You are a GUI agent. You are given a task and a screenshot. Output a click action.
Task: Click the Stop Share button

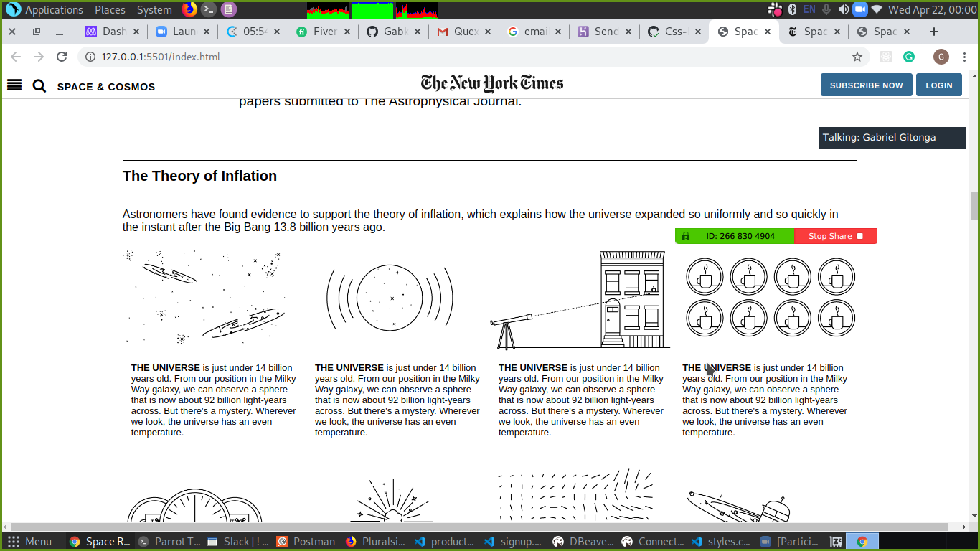[836, 236]
